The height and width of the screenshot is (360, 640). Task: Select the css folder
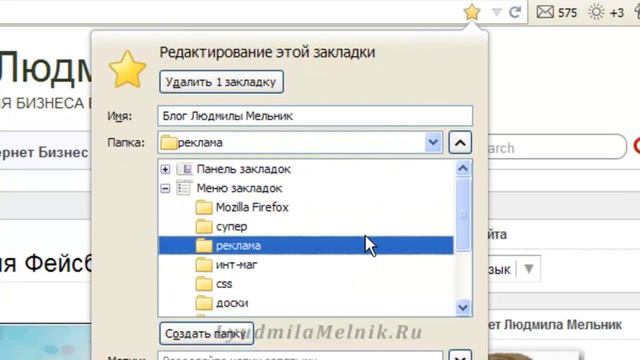point(224,284)
